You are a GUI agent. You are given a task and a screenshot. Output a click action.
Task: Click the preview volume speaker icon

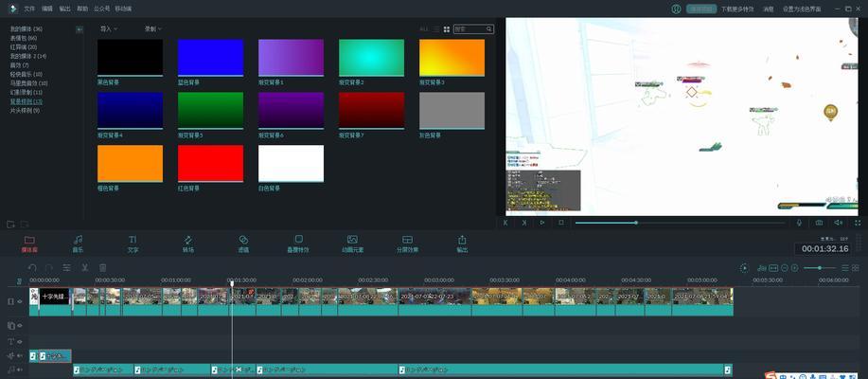click(x=838, y=223)
